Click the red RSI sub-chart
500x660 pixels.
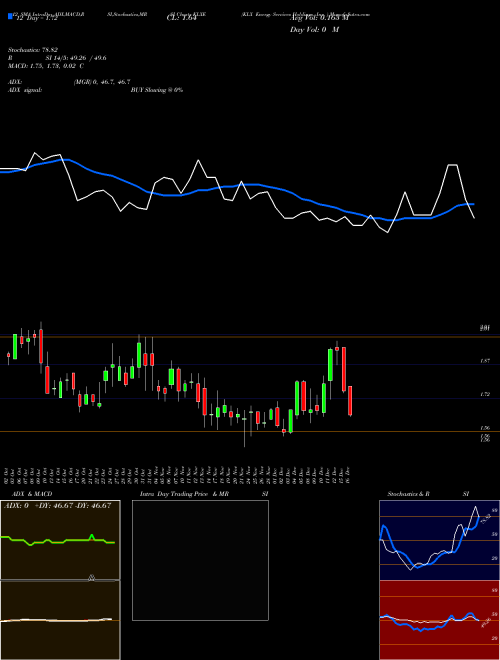tap(439, 620)
